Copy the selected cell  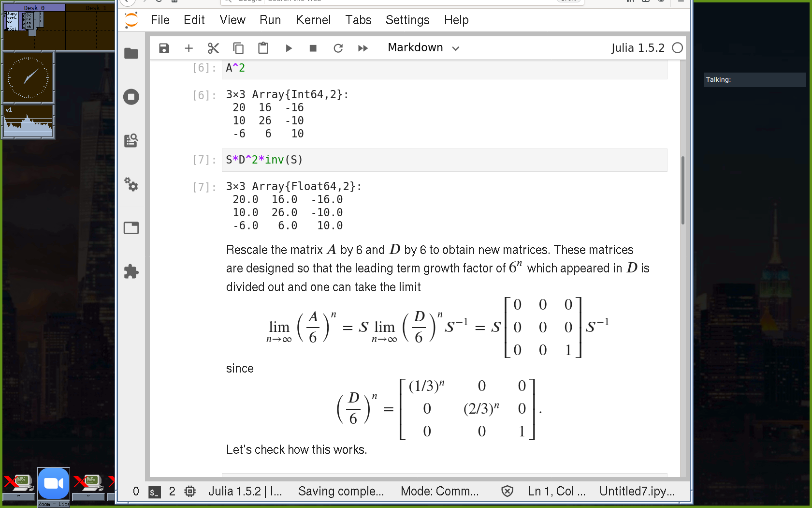[x=238, y=48]
